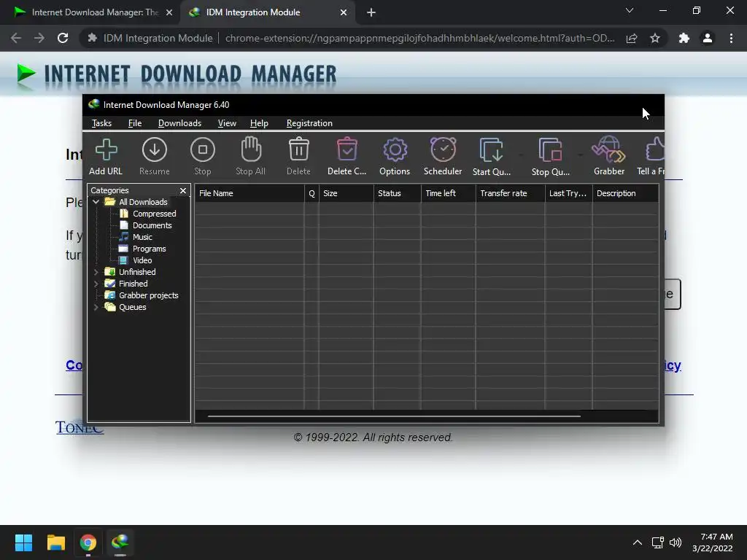
Task: Click the Stop download icon
Action: pos(203,150)
